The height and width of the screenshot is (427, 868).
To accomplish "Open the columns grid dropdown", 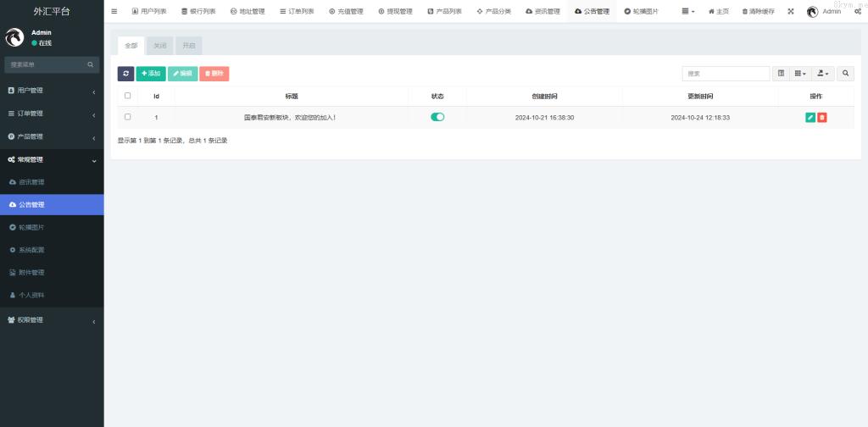I will pos(800,74).
